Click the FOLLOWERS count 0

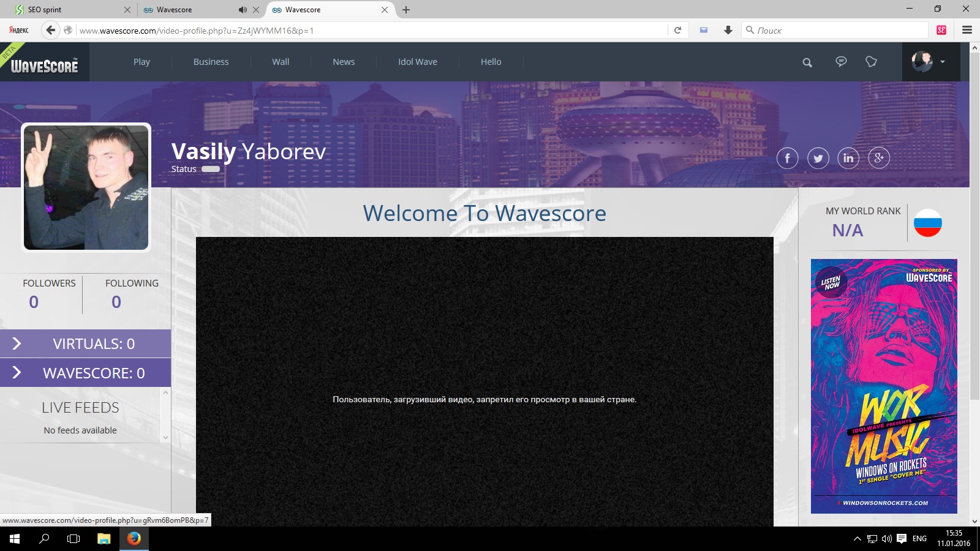(x=34, y=302)
